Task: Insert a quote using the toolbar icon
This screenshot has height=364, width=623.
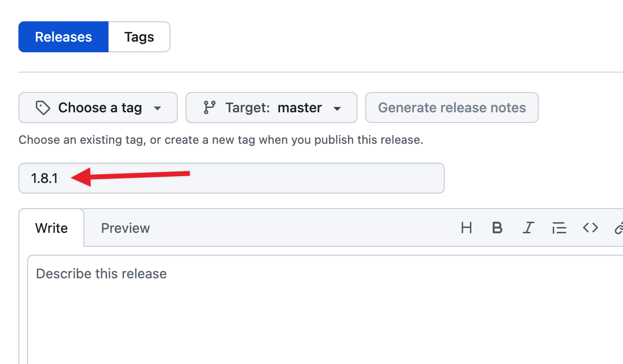Action: click(x=559, y=228)
